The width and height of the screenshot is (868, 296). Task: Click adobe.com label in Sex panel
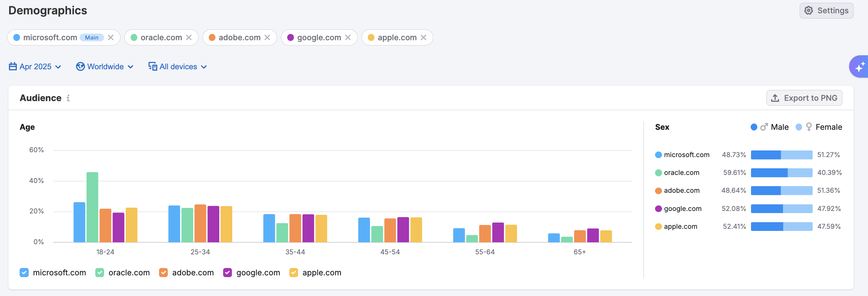click(x=682, y=190)
